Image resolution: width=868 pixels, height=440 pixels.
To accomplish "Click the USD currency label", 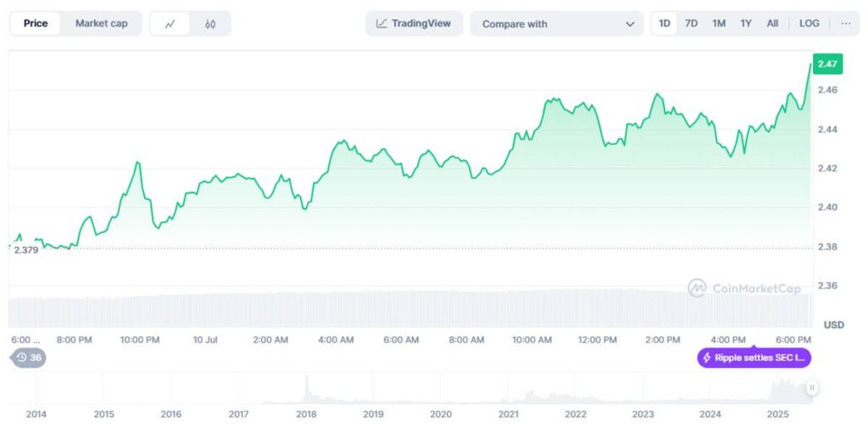I will click(834, 325).
